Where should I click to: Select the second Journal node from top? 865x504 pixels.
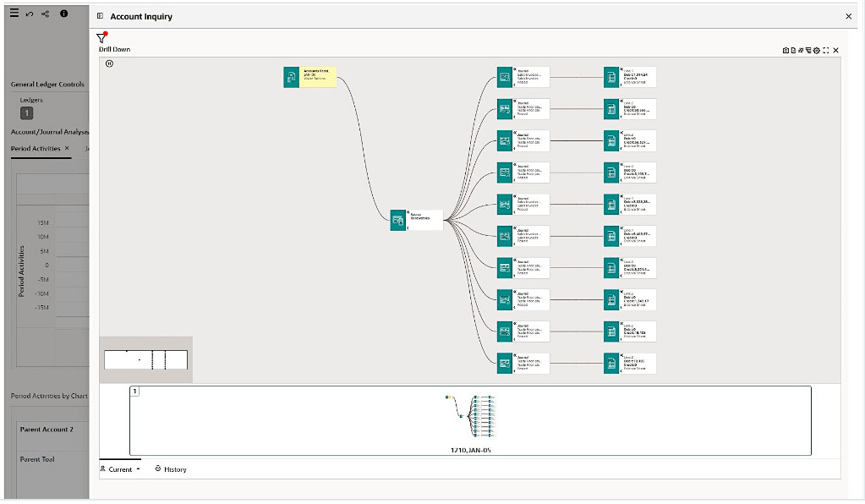click(x=523, y=109)
